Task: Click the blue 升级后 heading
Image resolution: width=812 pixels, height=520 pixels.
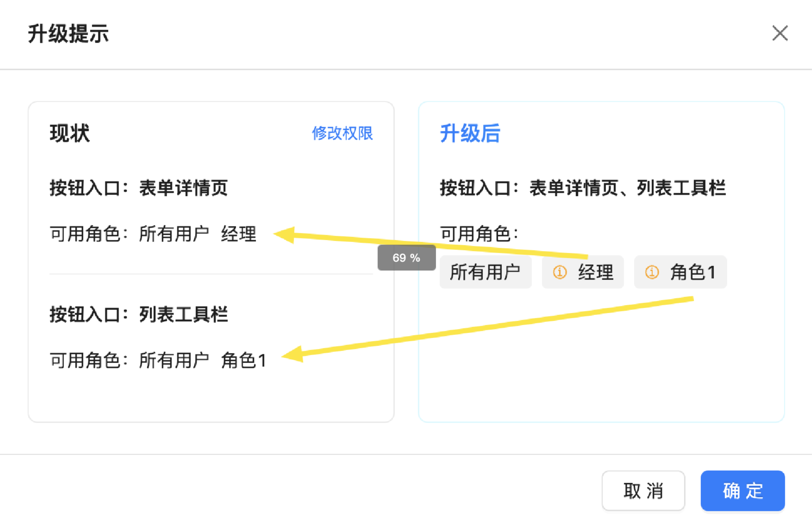Action: point(470,133)
